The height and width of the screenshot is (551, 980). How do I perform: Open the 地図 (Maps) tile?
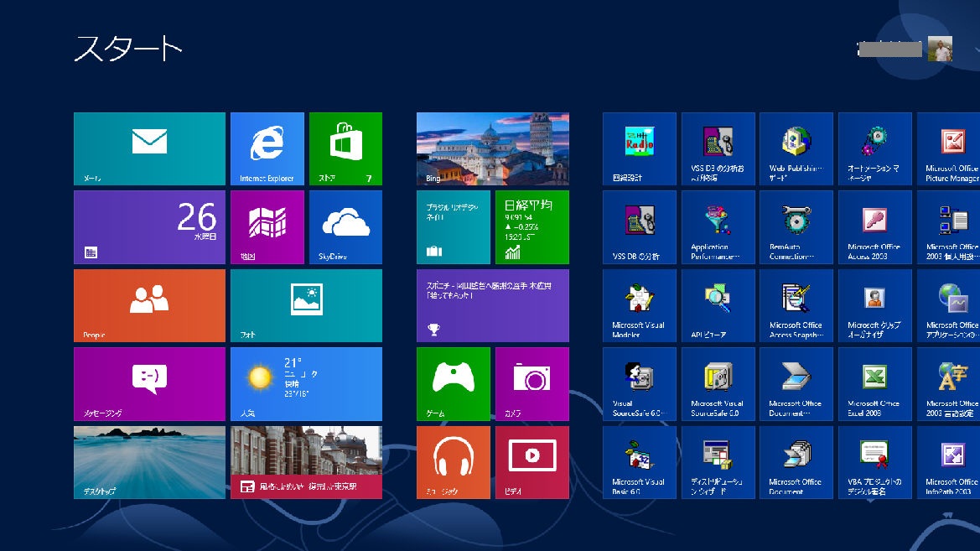pos(267,227)
